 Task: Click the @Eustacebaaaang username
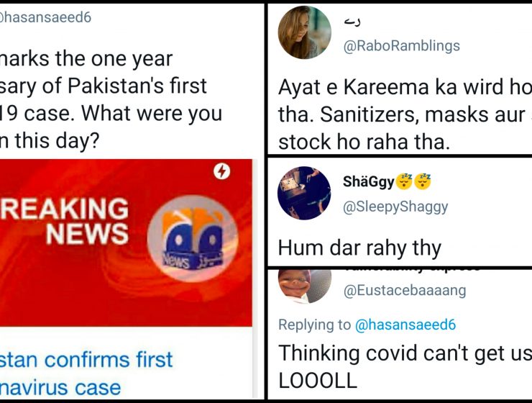click(x=405, y=291)
